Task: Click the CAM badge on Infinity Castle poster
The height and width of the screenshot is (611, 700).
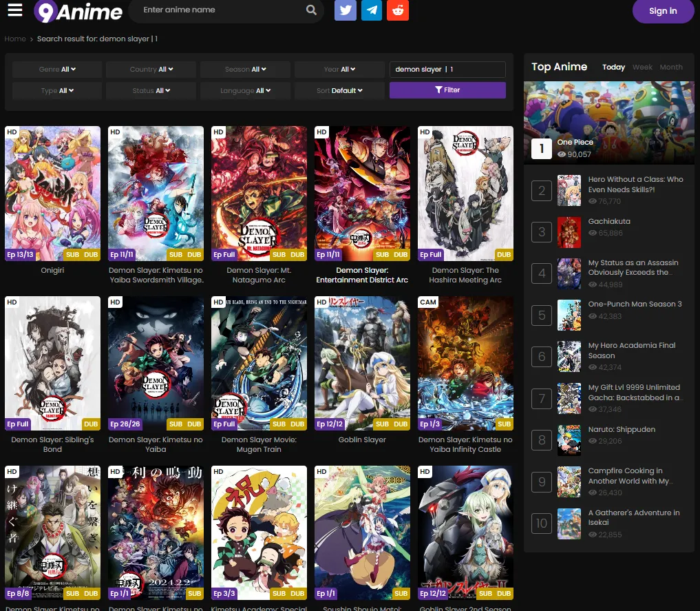Action: [x=428, y=302]
